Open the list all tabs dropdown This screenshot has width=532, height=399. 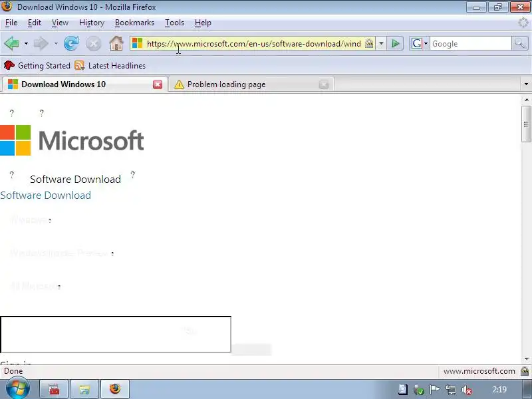(526, 84)
